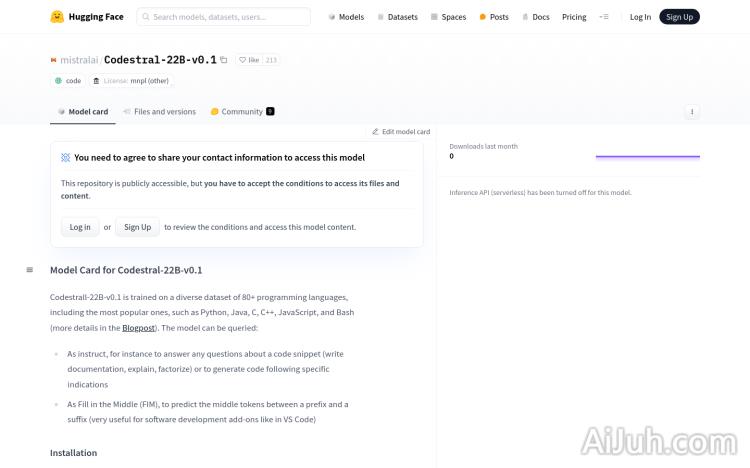Expand the extra navigation menu icon
The image size is (750, 468).
pos(603,17)
